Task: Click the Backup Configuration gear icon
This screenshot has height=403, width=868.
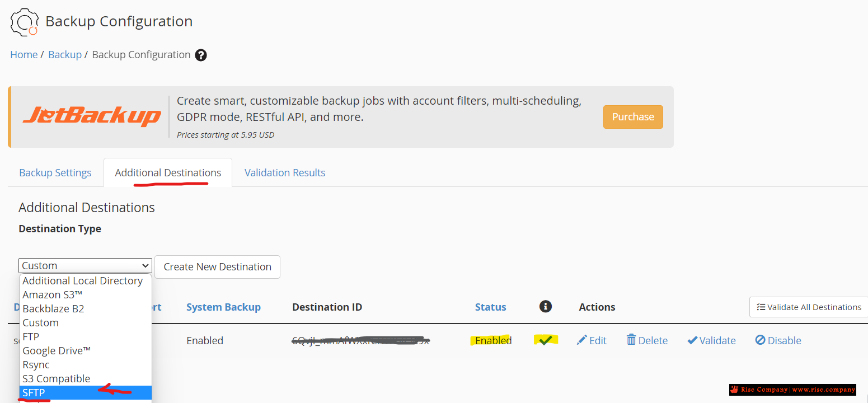Action: [x=25, y=22]
